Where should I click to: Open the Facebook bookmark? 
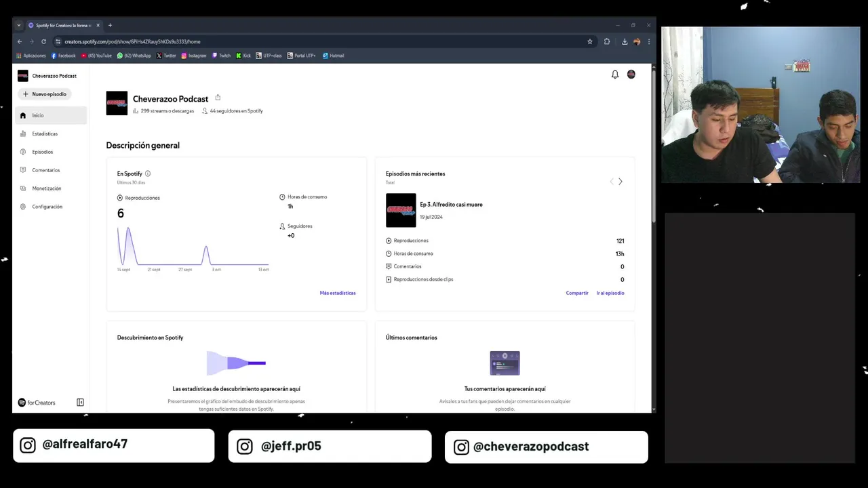pos(64,56)
